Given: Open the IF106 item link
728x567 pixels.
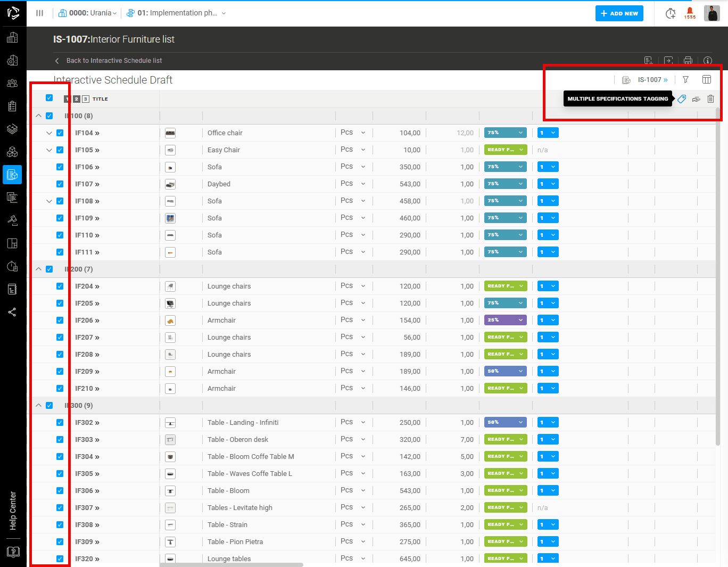Looking at the screenshot, I should [x=87, y=167].
